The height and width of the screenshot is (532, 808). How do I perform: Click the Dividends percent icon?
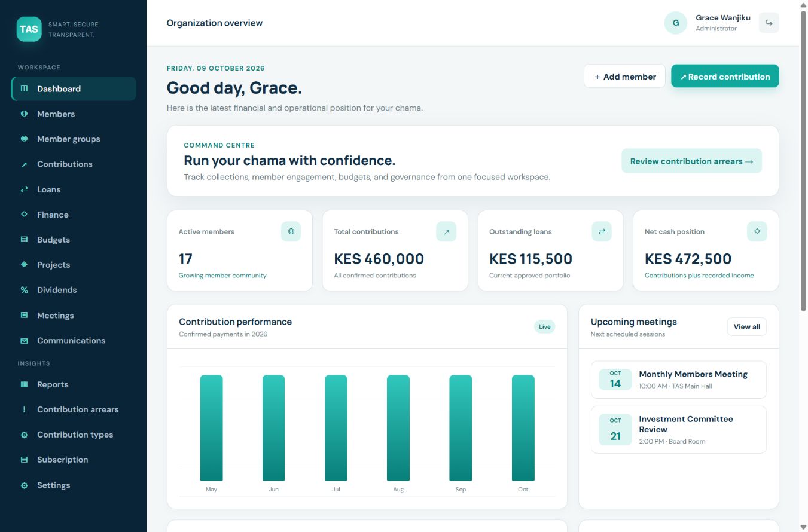pos(24,290)
